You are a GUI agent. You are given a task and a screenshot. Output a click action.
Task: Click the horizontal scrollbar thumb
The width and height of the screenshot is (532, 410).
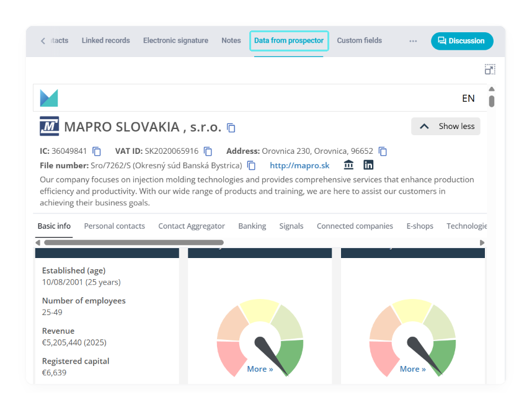pos(134,243)
